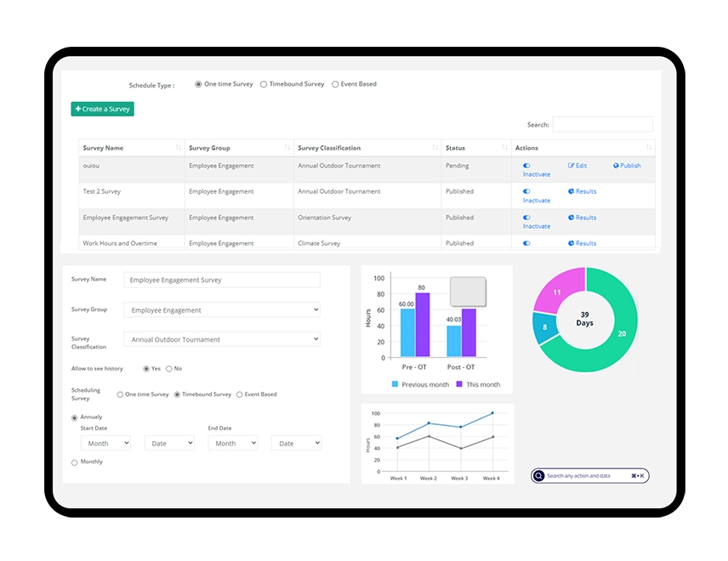Viewport: 728px width, 561px height.
Task: Click the Edit icon for ouiou survey
Action: point(572,166)
